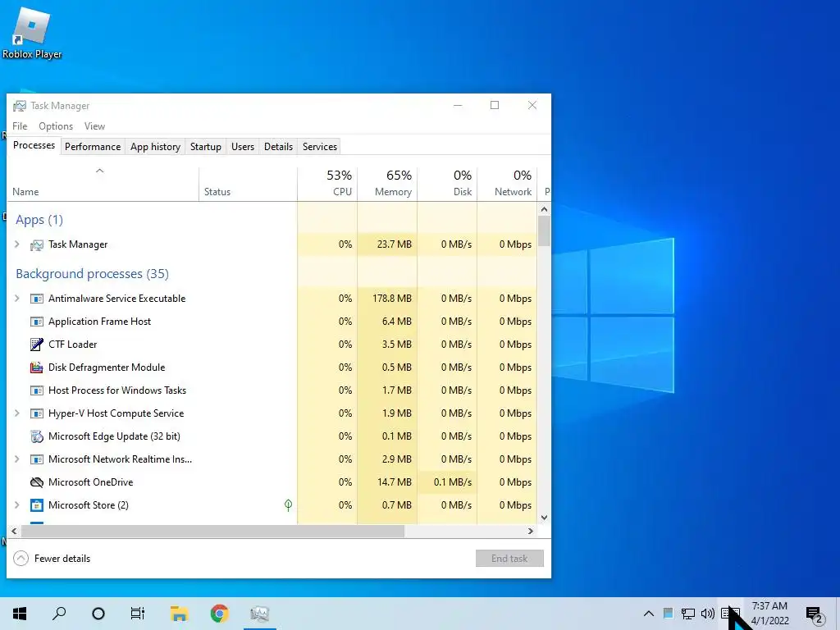Click the network icon in the system tray
The height and width of the screenshot is (630, 840).
tap(688, 614)
